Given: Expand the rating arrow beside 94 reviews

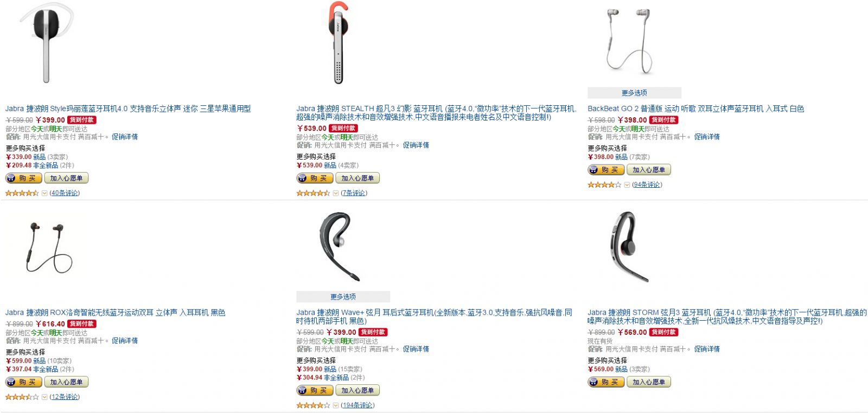Looking at the screenshot, I should [627, 185].
